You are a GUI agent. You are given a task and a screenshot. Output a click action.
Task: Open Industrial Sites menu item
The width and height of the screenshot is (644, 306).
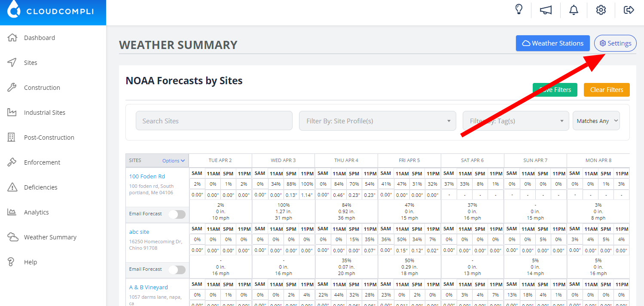coord(45,113)
